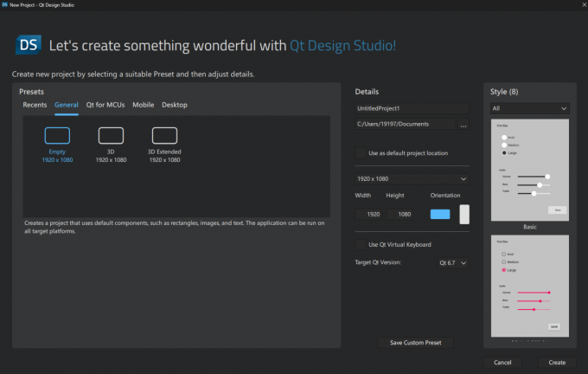Open the 1920 x 1080 resolution dropdown
Screen dimensions: 588x374
pos(412,178)
